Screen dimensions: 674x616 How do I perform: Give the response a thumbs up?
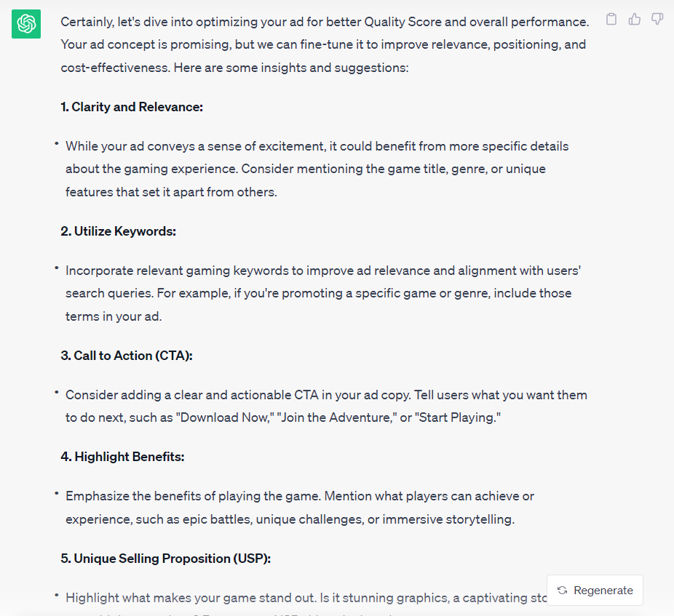(x=635, y=20)
